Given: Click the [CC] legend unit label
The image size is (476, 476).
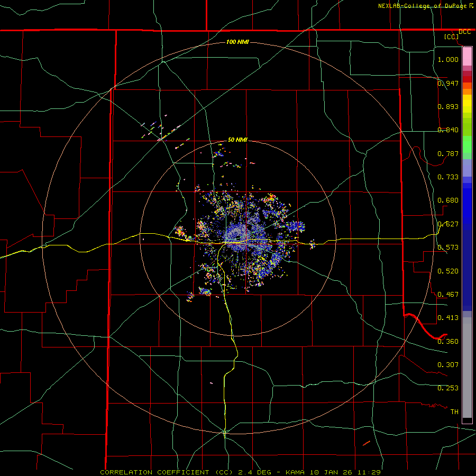Looking at the screenshot, I should 452,36.
